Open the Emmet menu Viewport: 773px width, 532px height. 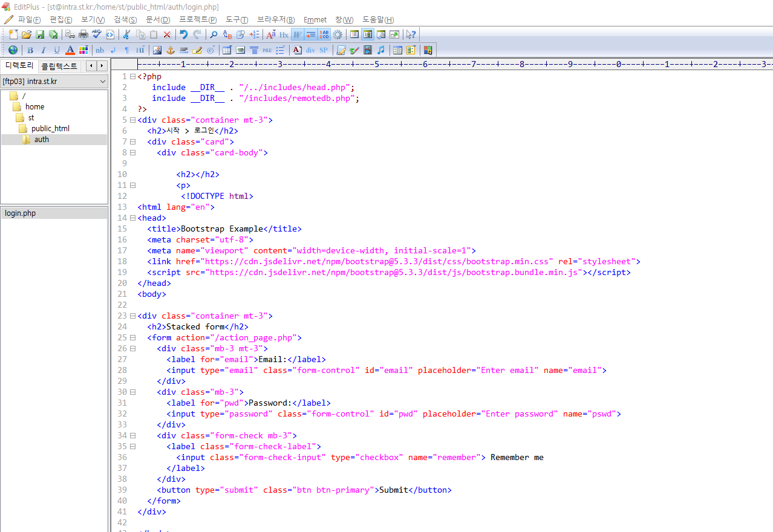(x=315, y=20)
